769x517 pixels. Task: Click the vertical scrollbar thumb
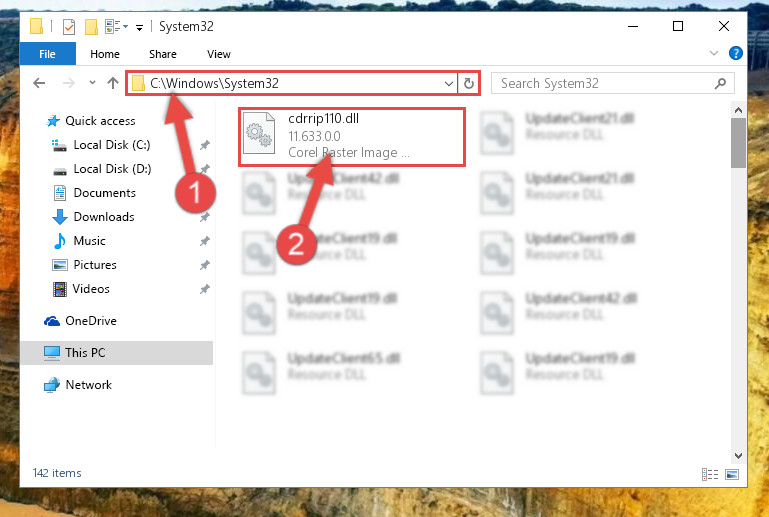[738, 143]
